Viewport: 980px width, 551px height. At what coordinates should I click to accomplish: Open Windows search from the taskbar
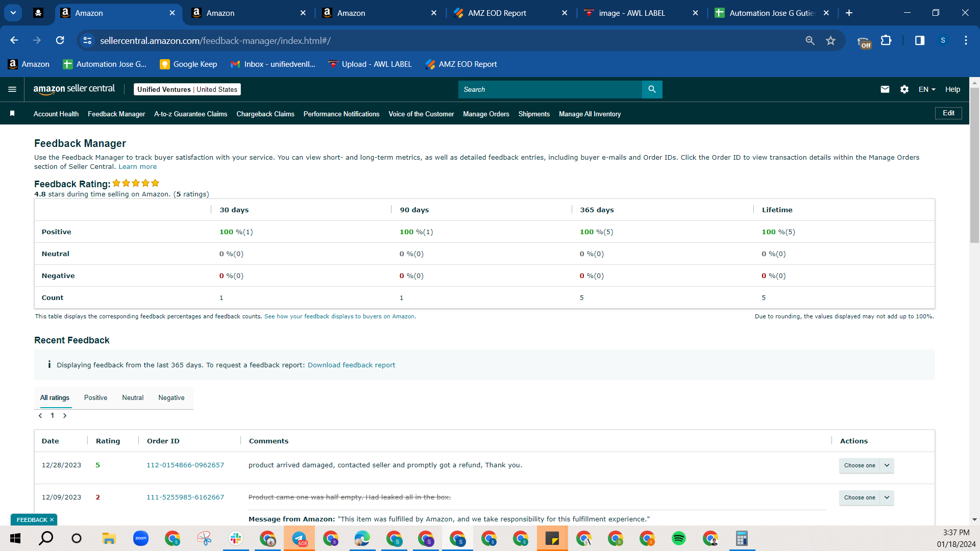coord(46,538)
